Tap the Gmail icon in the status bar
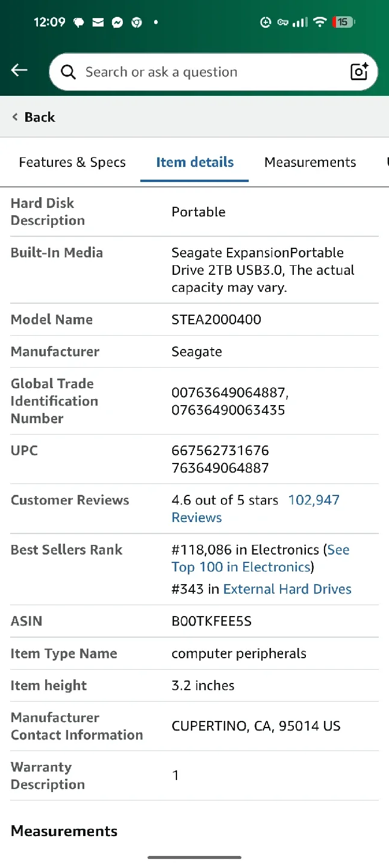Screen dimensions: 389x868 point(98,22)
